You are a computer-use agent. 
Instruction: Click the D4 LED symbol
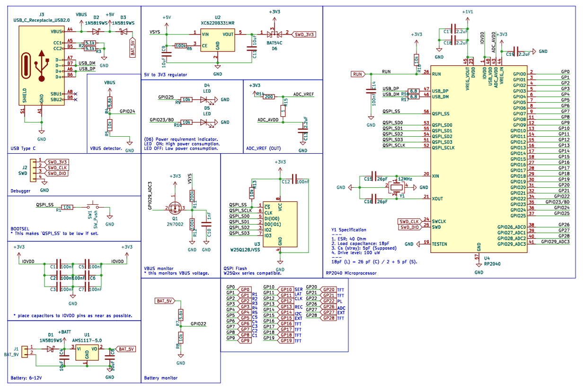tap(206, 100)
